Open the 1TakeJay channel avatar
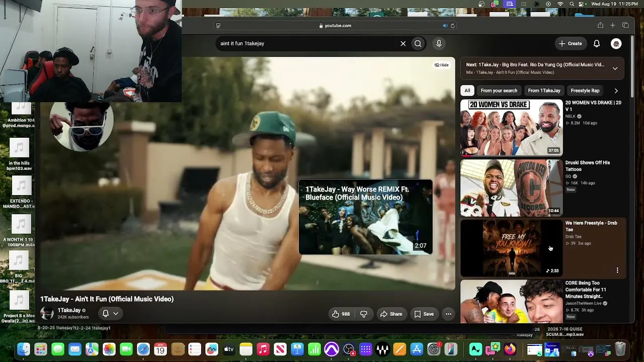 (x=47, y=313)
